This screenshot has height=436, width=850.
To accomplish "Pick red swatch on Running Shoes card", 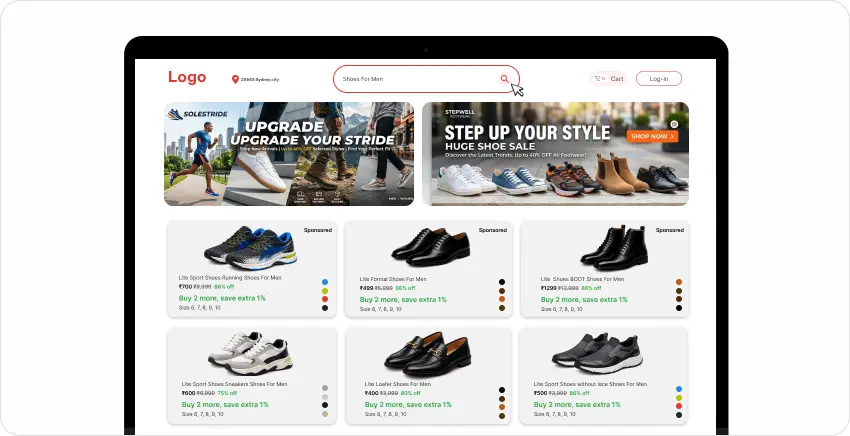I will [x=325, y=299].
